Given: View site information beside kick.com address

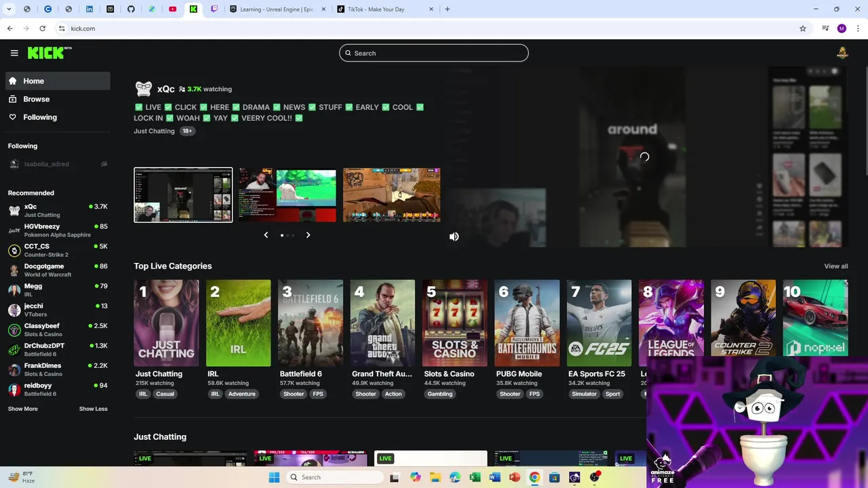Looking at the screenshot, I should click(62, 28).
